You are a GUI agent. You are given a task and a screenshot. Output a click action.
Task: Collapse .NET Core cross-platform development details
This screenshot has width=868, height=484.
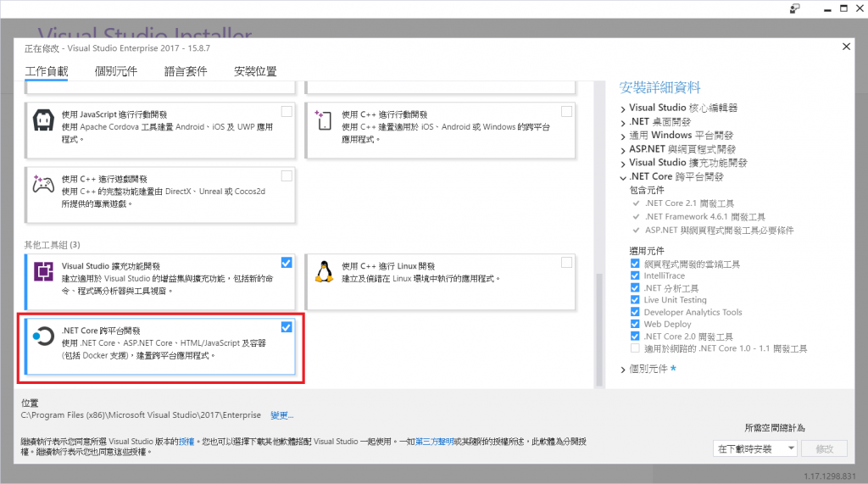tap(623, 177)
